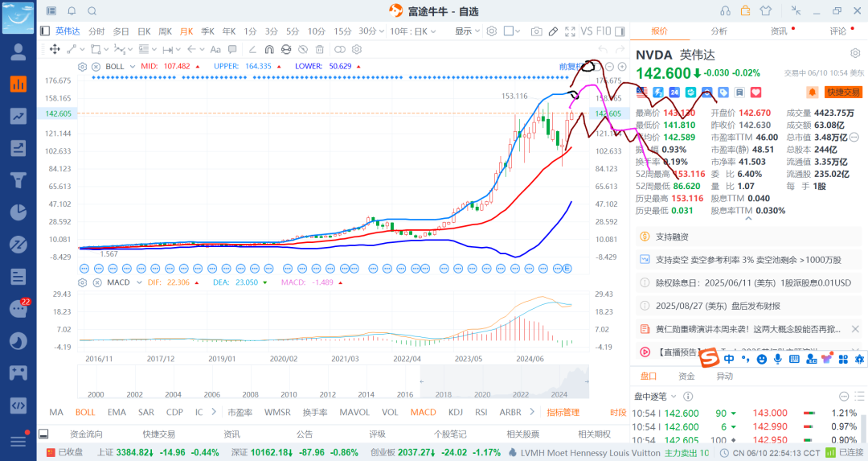Screen dimensions: 868x461
Task: Open the funnel stock screener icon in the sidebar
Action: click(x=18, y=180)
